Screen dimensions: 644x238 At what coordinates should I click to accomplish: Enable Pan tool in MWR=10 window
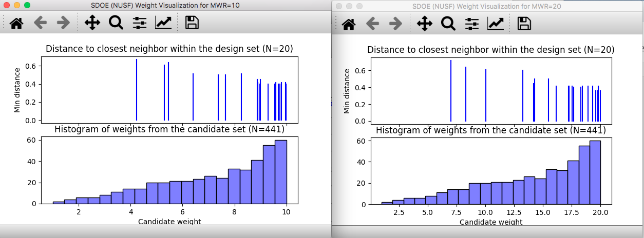tap(92, 23)
